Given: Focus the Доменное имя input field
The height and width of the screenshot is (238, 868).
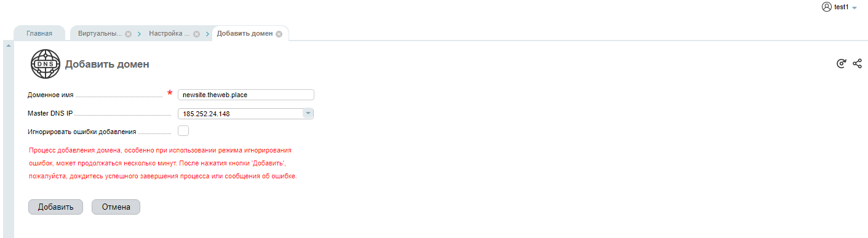Looking at the screenshot, I should (245, 95).
